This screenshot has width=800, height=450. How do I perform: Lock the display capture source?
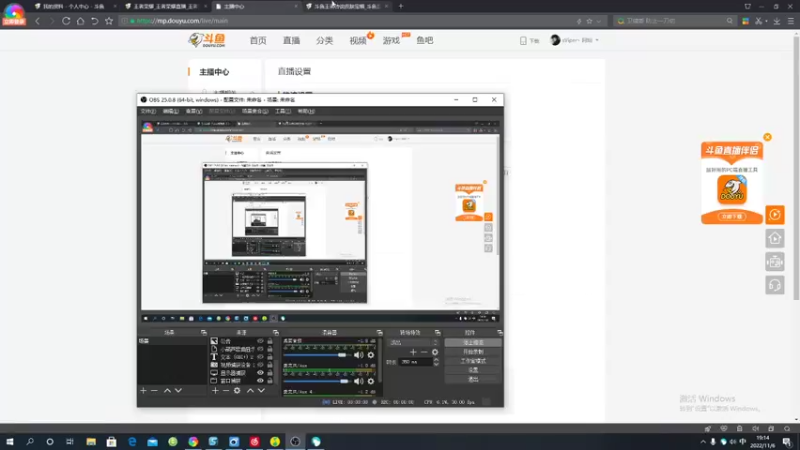270,373
